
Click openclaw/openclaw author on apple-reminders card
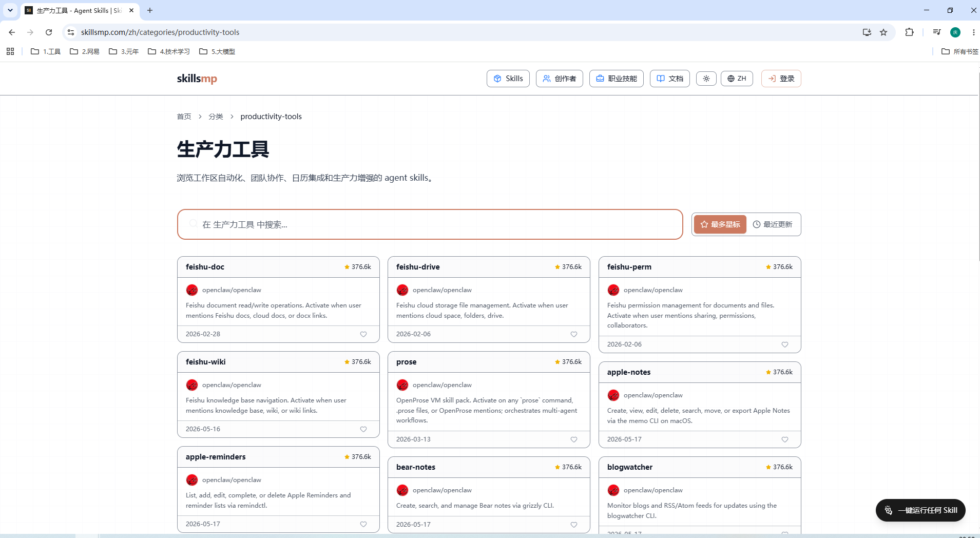(232, 480)
